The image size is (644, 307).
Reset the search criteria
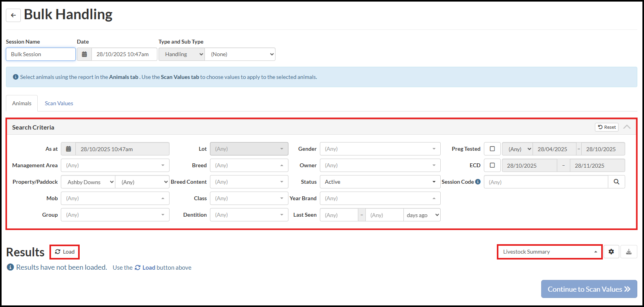click(x=607, y=127)
